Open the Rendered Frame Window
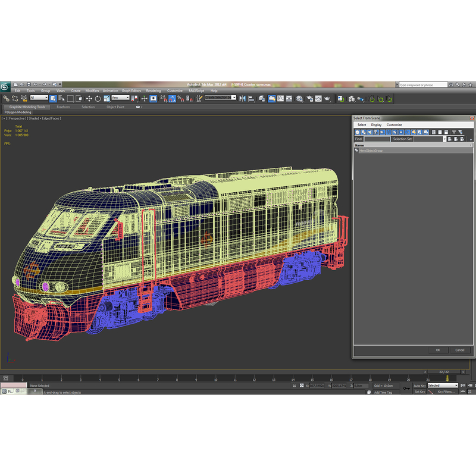Viewport: 476px width, 476px height. click(x=318, y=99)
